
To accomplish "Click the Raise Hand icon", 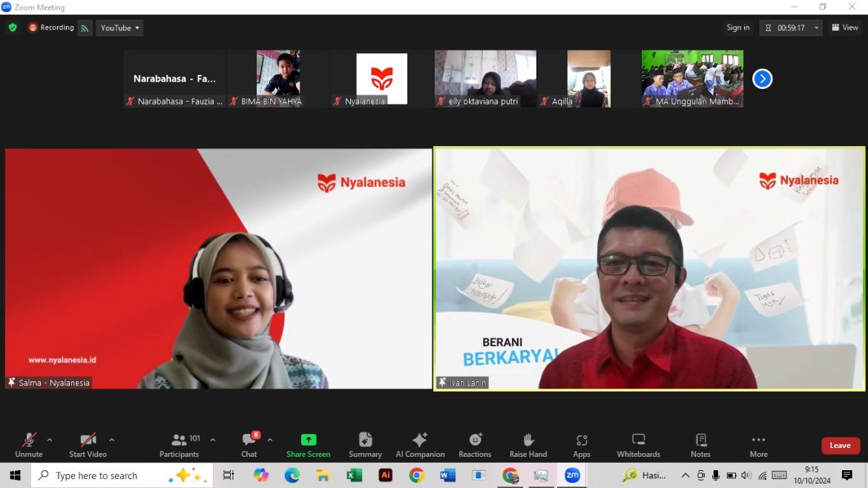I will (528, 445).
